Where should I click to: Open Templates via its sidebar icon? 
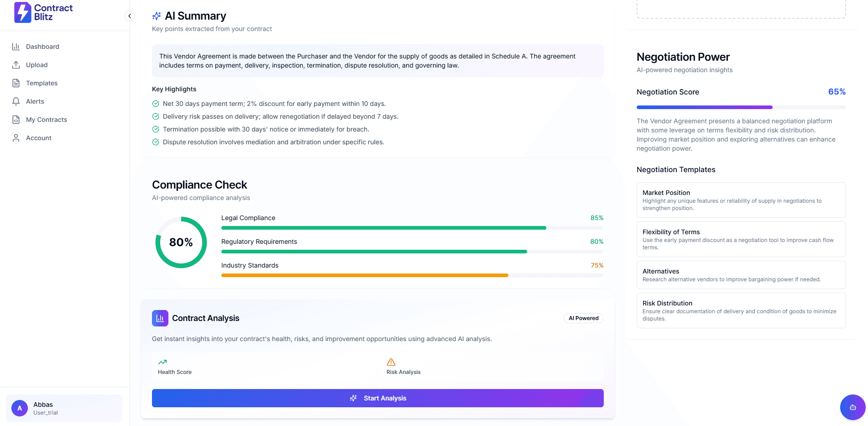tap(16, 83)
